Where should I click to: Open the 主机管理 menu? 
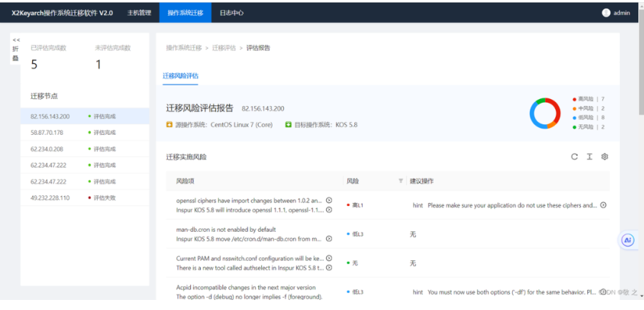point(139,12)
